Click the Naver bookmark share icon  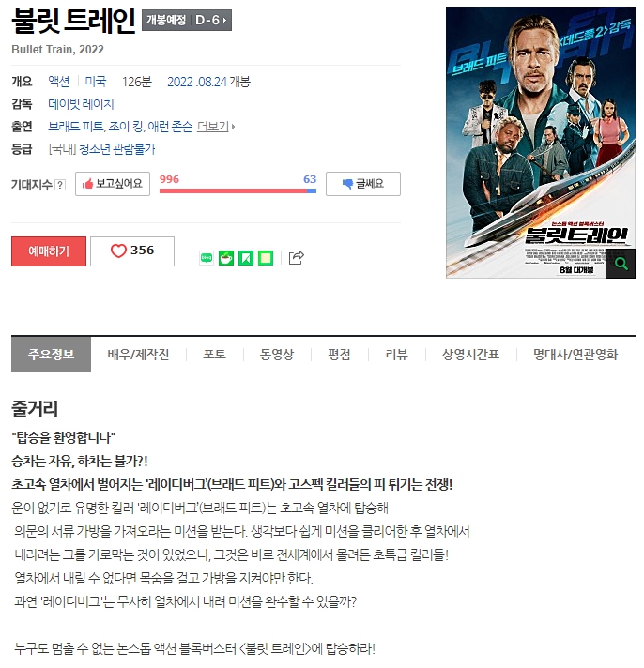pos(246,258)
